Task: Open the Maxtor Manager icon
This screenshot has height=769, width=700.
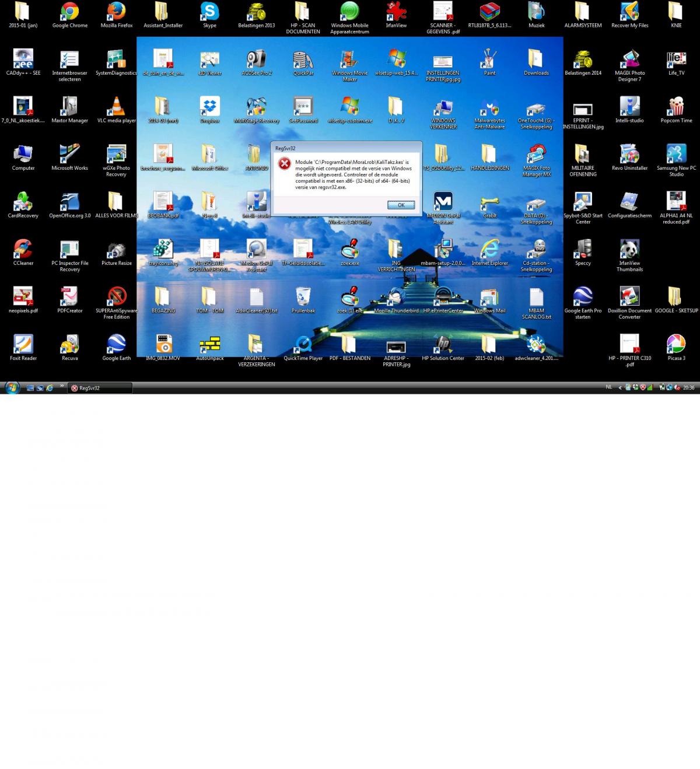Action: click(69, 110)
